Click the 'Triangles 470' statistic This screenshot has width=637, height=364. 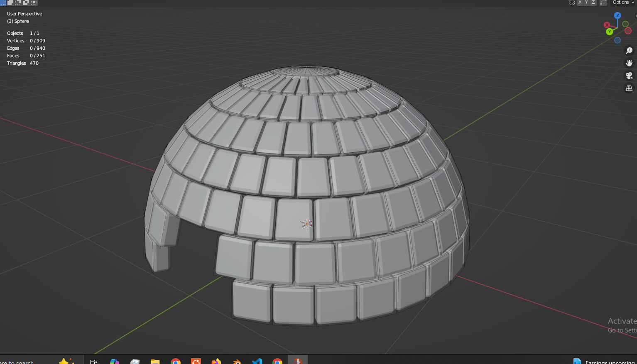23,63
